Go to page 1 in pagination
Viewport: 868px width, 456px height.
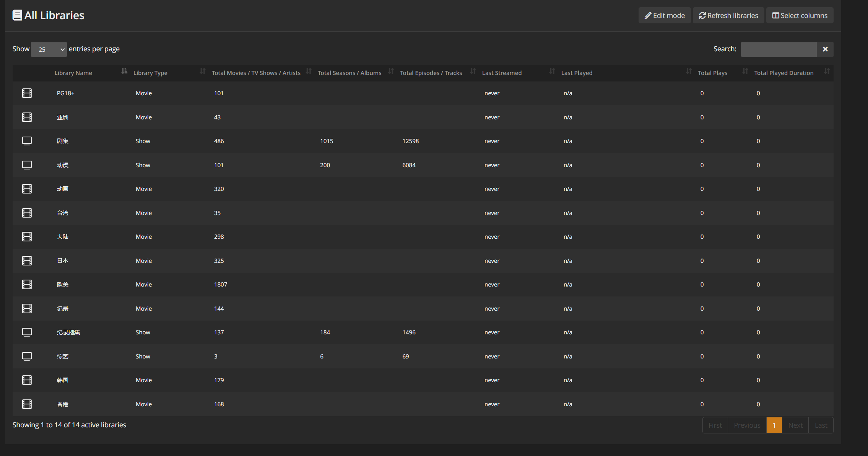click(774, 425)
